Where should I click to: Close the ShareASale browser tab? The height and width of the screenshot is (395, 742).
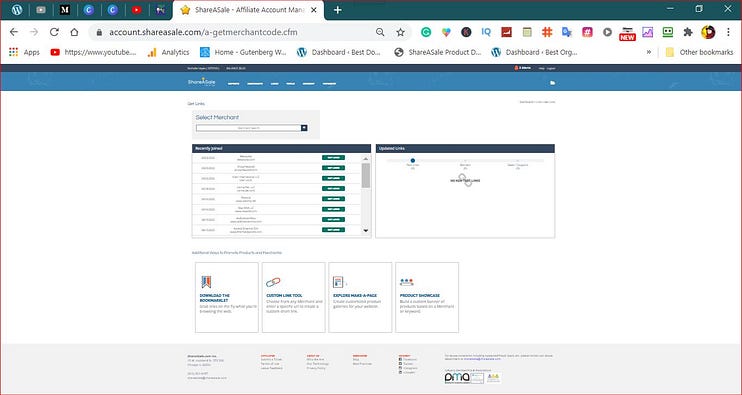tap(314, 10)
